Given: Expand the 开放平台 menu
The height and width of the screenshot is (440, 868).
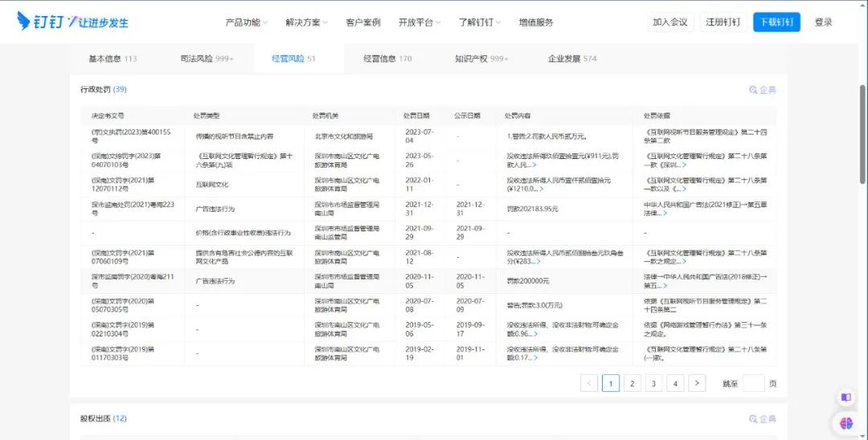Looking at the screenshot, I should tap(419, 22).
